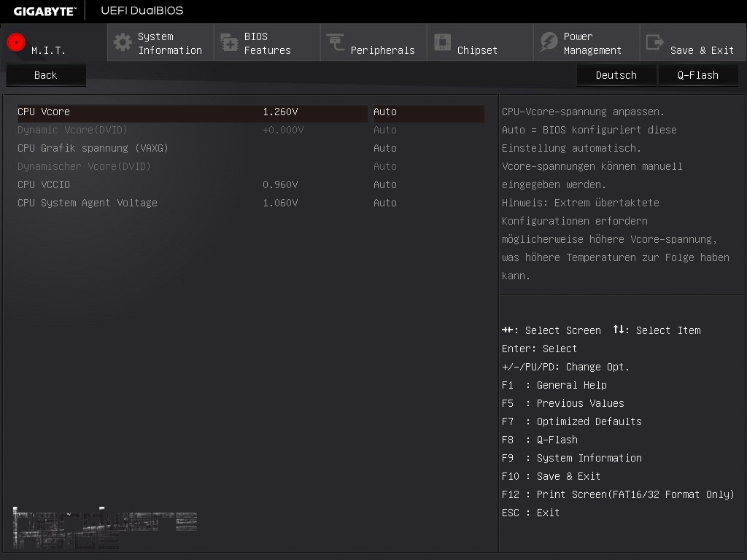Click the Save & Exit door icon

[654, 42]
